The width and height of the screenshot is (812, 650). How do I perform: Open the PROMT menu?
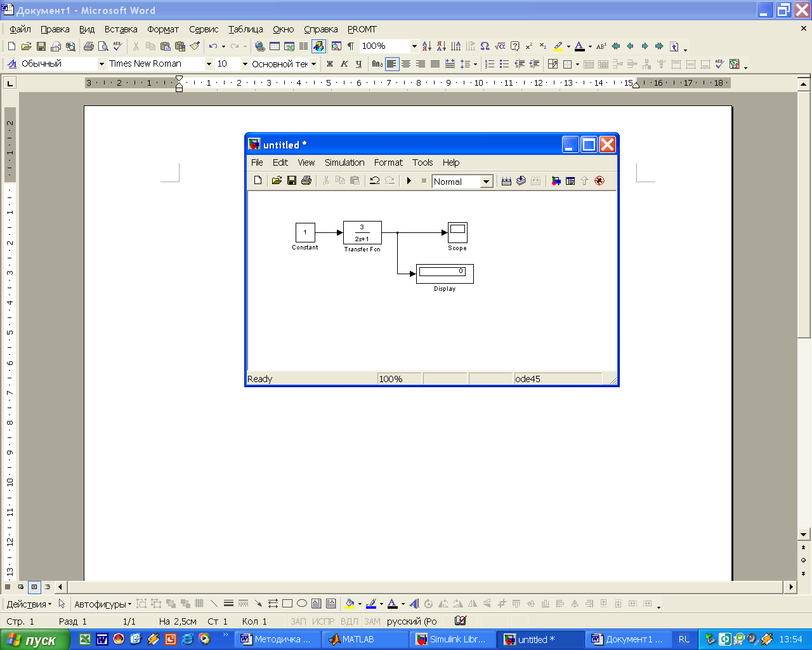[362, 29]
